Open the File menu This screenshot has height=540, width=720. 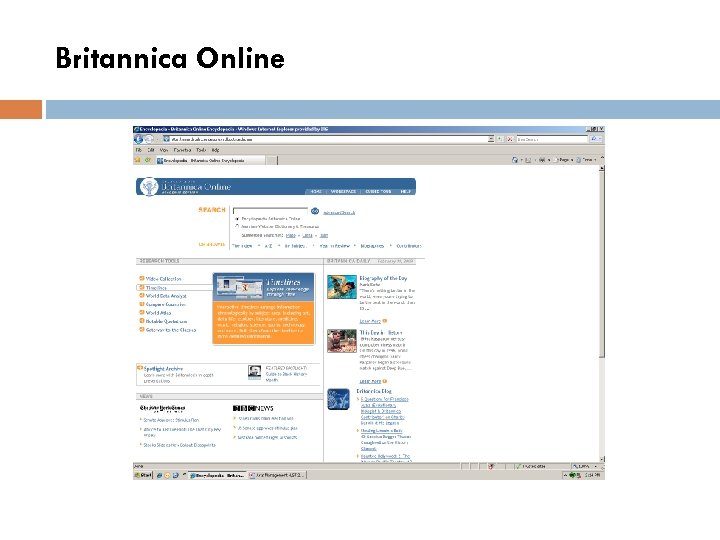click(x=138, y=150)
